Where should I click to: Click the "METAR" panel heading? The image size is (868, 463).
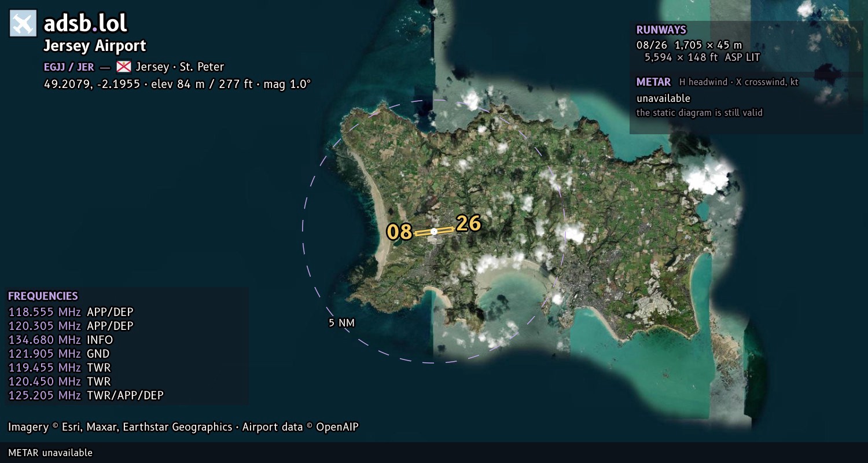coord(654,82)
